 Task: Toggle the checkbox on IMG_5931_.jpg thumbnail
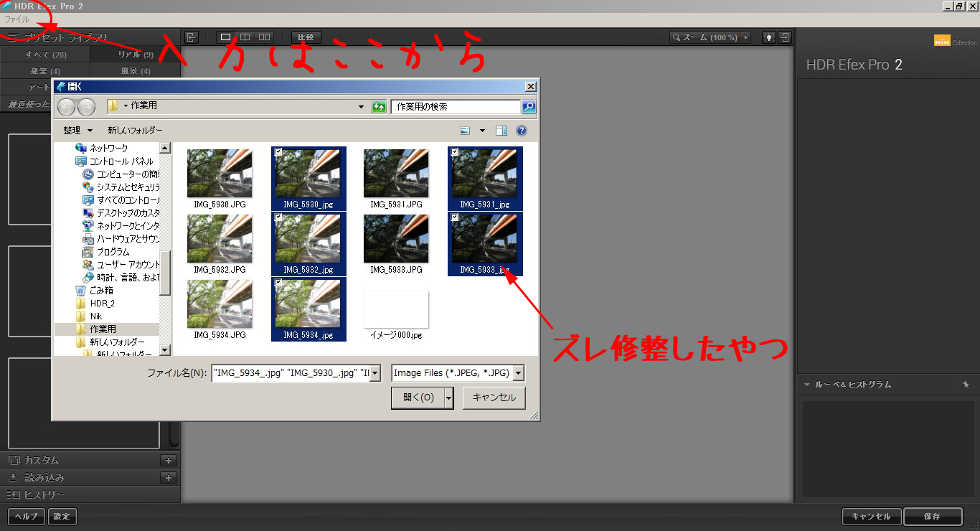point(455,151)
